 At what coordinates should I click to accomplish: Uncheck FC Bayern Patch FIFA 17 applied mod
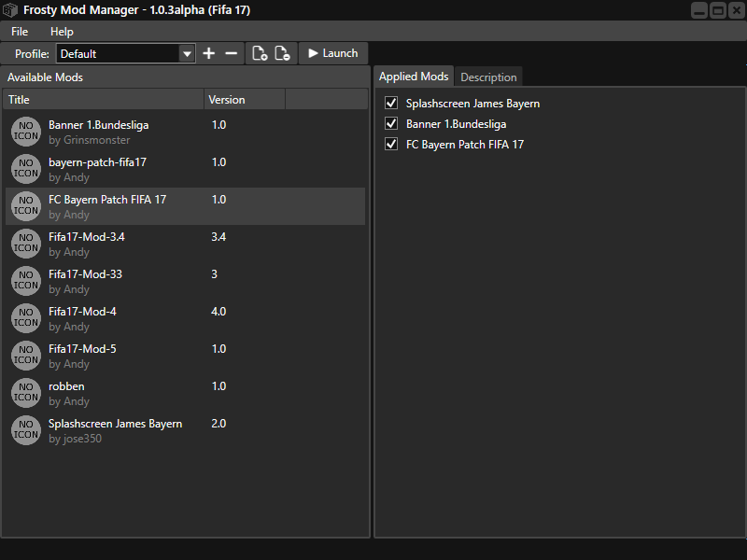[391, 144]
